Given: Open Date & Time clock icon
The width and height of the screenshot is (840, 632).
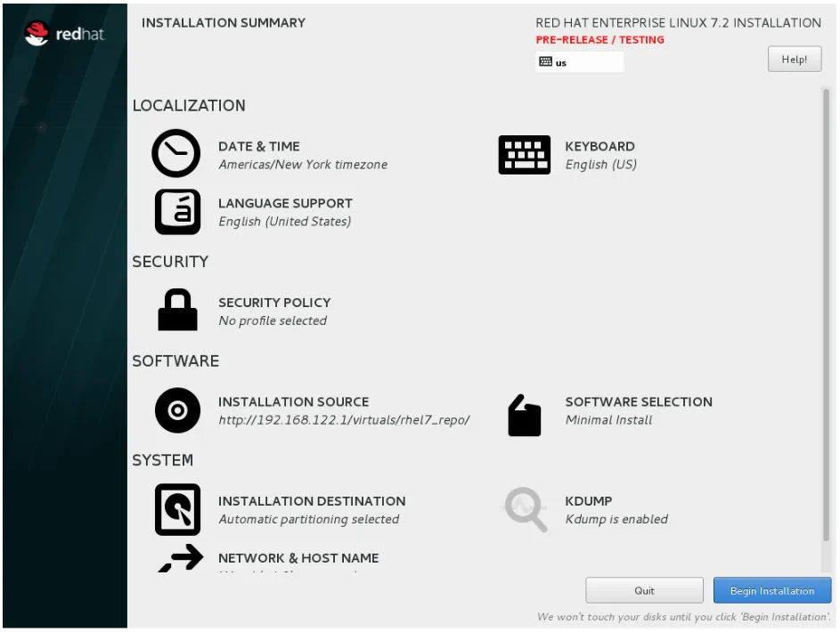Looking at the screenshot, I should 175,154.
